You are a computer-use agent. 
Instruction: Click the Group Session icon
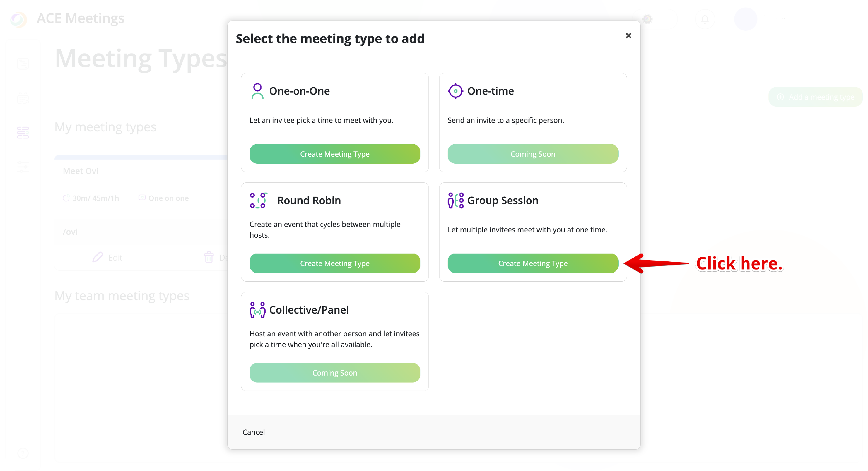click(455, 200)
